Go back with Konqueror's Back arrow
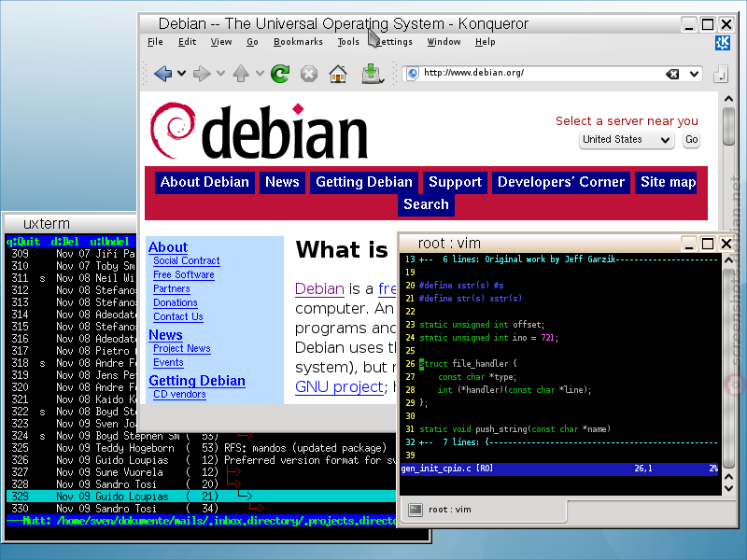This screenshot has width=747, height=560. 162,74
